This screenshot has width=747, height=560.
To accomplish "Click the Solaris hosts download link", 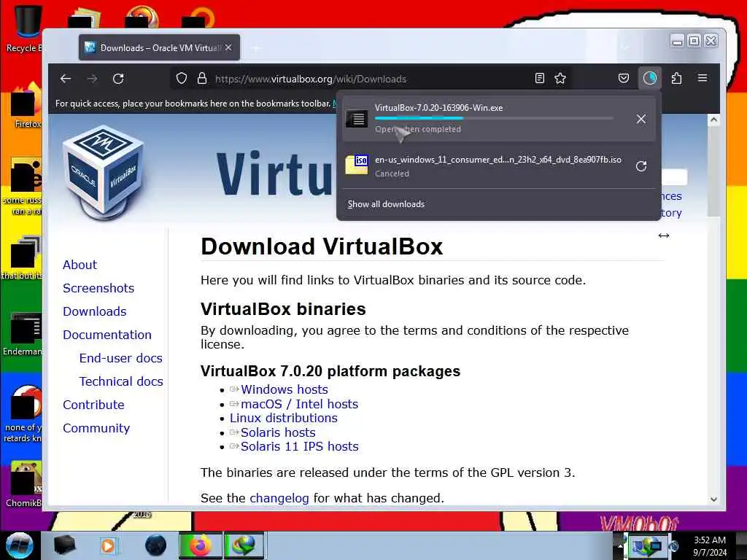I will (278, 432).
